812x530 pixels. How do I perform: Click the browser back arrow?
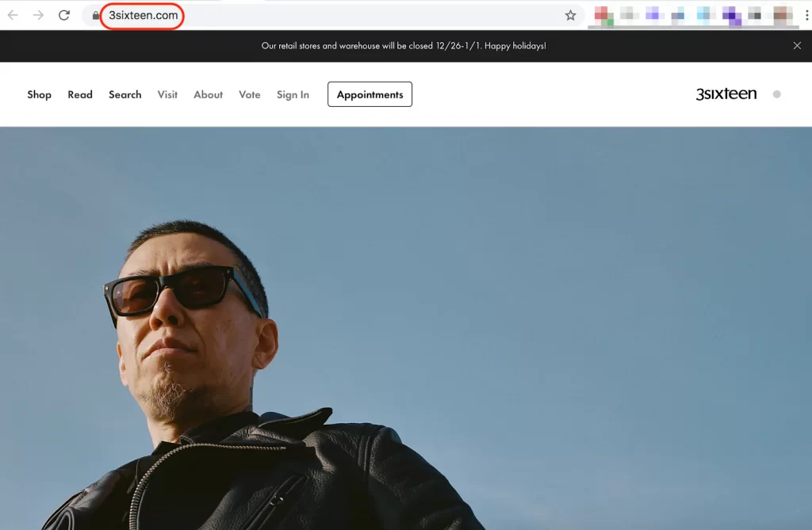pos(13,15)
